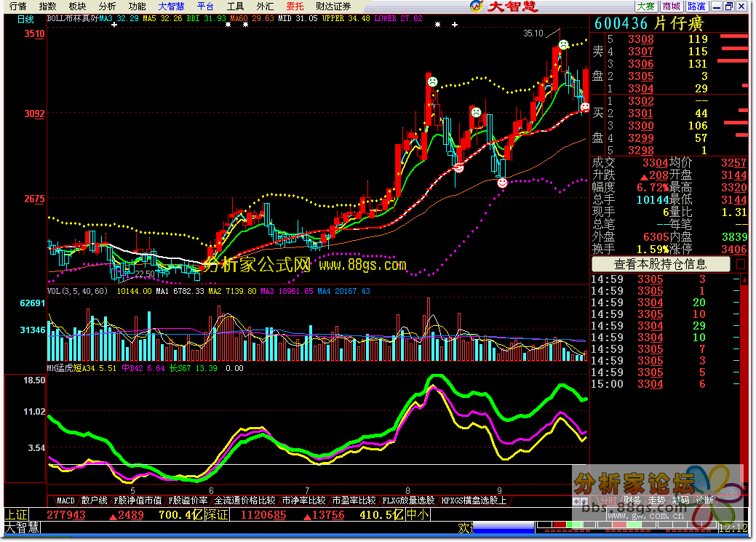Click the 日线 period label
This screenshot has width=756, height=542.
[25, 20]
